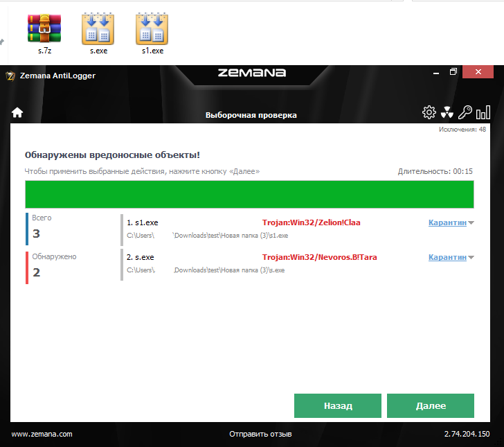This screenshot has width=504, height=447.
Task: Open the www.zemana.com link
Action: (42, 434)
